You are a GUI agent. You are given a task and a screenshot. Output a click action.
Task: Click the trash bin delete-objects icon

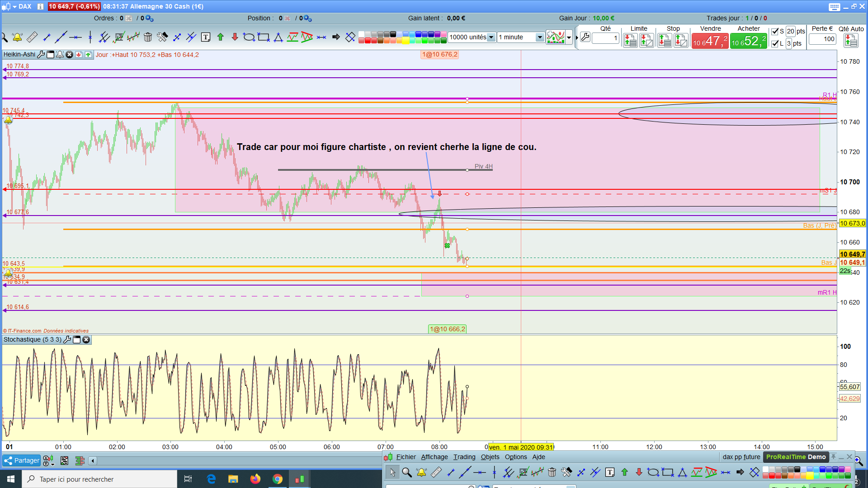[x=148, y=38]
